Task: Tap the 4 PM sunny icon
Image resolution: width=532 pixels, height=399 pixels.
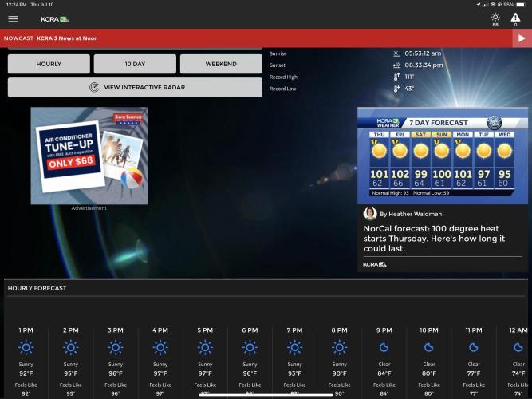Action: (x=160, y=348)
